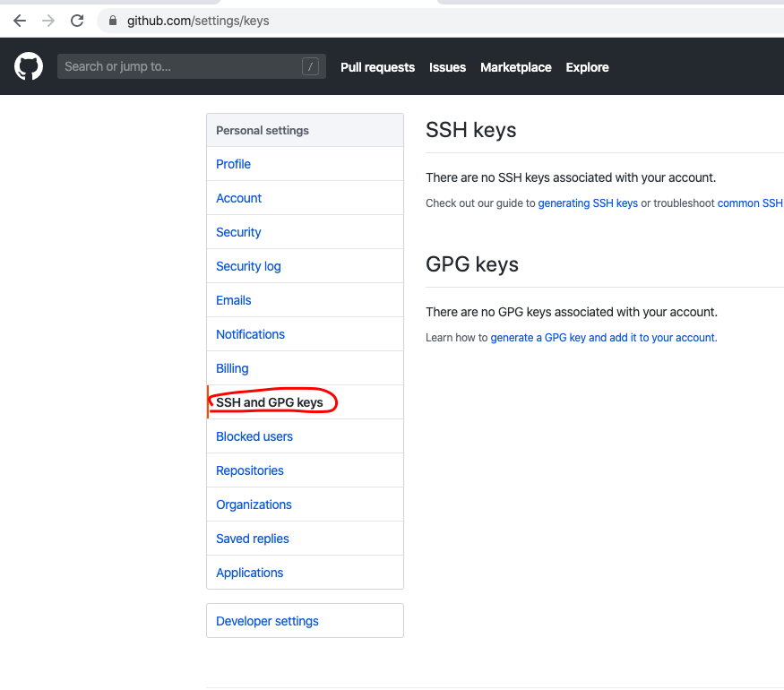Click the browser forward arrow
The width and height of the screenshot is (784, 690).
[48, 21]
